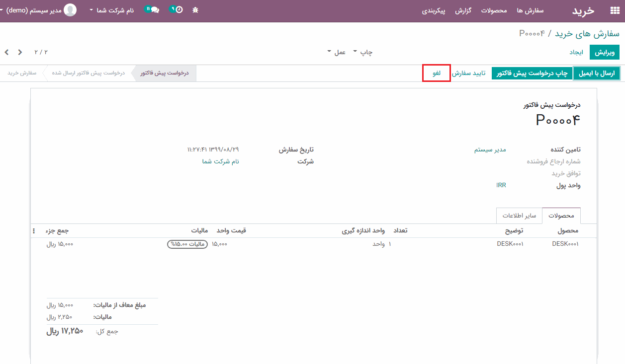Viewport: 625px width, 364px height.
Task: Select the محصولات tab in the form
Action: 561,216
